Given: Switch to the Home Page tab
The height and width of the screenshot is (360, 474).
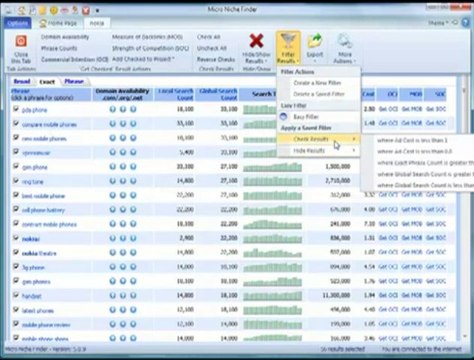Looking at the screenshot, I should pos(58,23).
